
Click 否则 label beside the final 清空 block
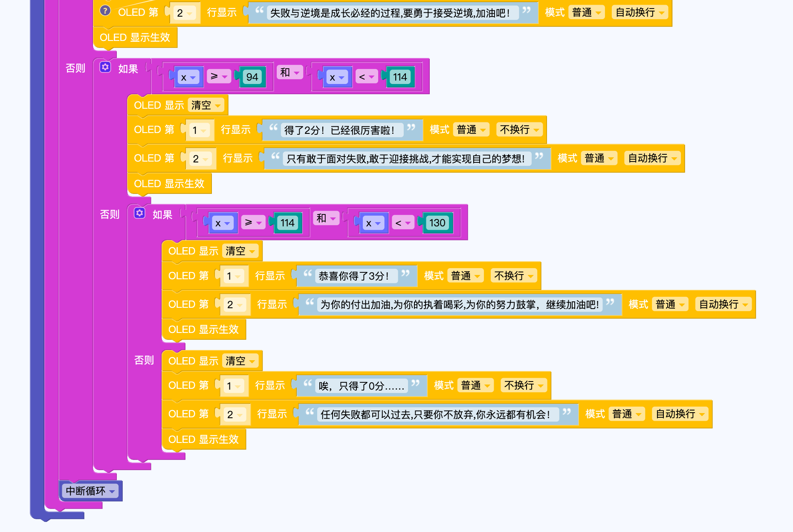pyautogui.click(x=144, y=360)
